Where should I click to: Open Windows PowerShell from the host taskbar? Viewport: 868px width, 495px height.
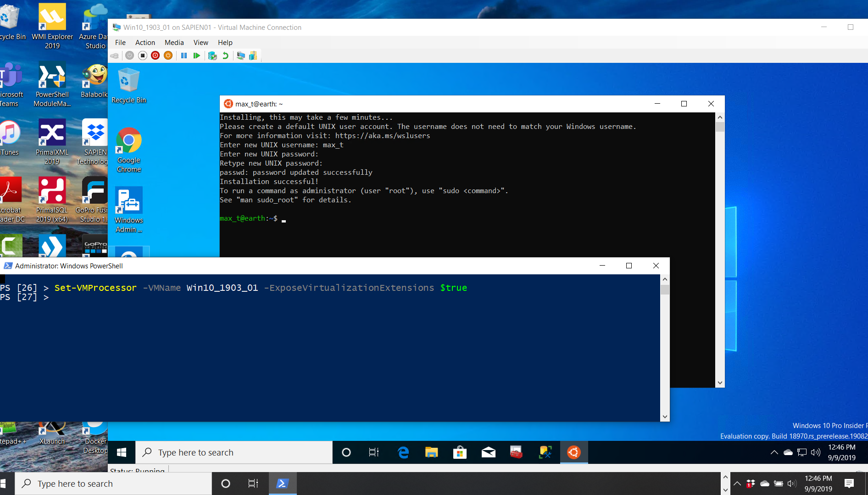[x=282, y=483]
